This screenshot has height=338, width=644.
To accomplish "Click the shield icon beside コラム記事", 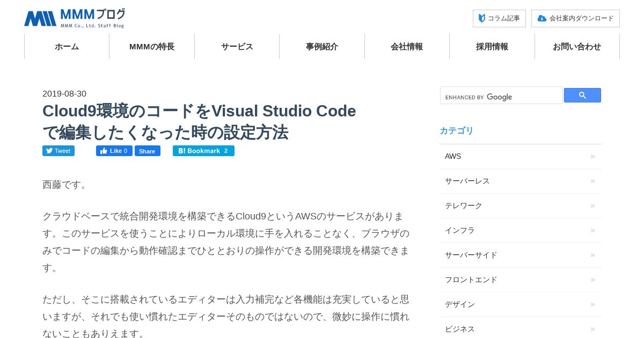I will click(x=482, y=18).
